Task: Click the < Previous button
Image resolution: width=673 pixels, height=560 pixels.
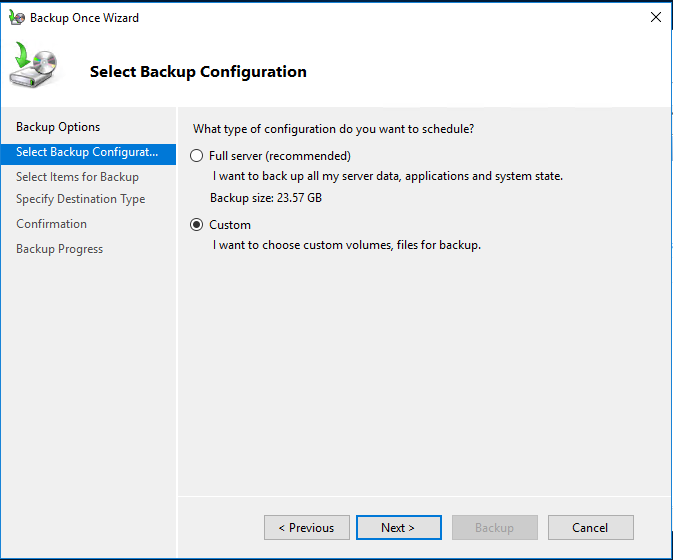Action: (307, 527)
